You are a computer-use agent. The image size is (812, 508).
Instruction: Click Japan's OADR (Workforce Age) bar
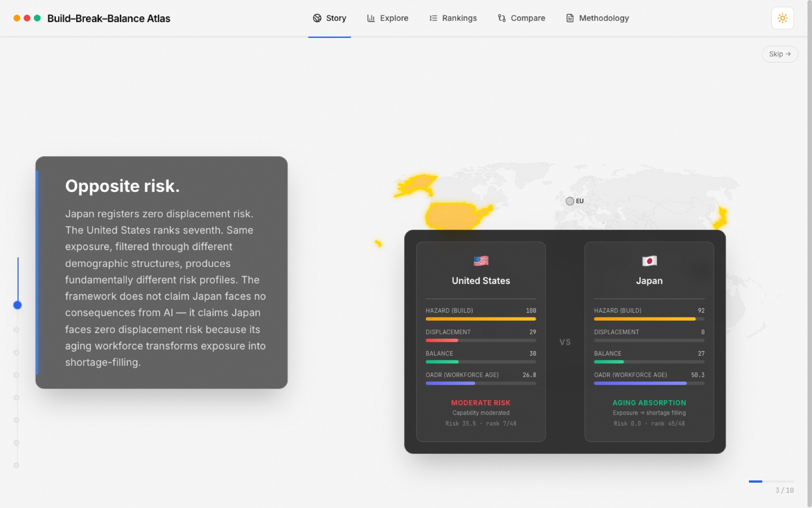[649, 383]
